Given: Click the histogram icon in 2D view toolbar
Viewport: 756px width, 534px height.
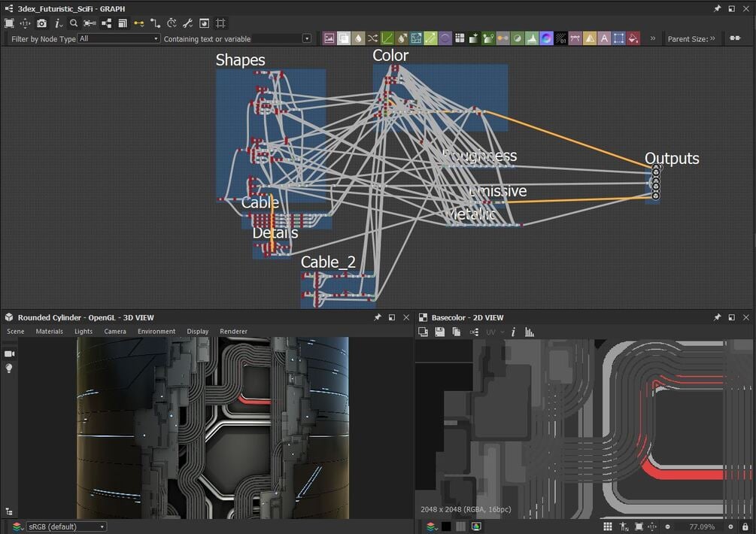Looking at the screenshot, I should 529,332.
